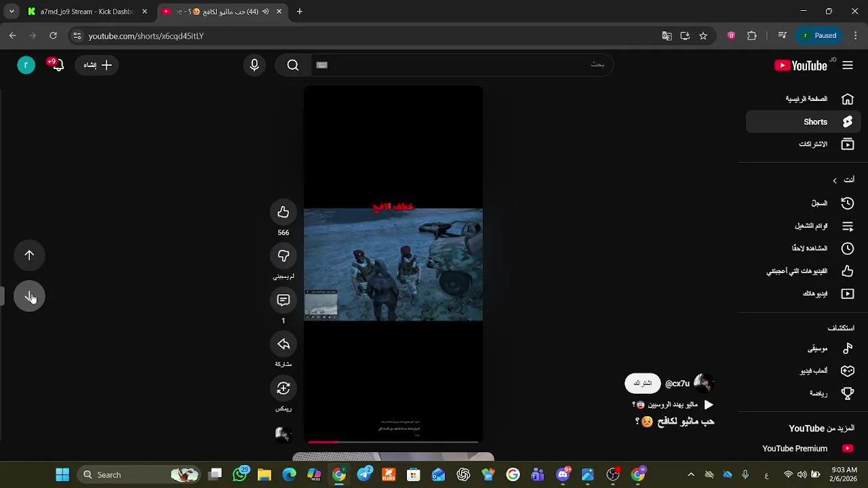Dislike the current short

[283, 256]
